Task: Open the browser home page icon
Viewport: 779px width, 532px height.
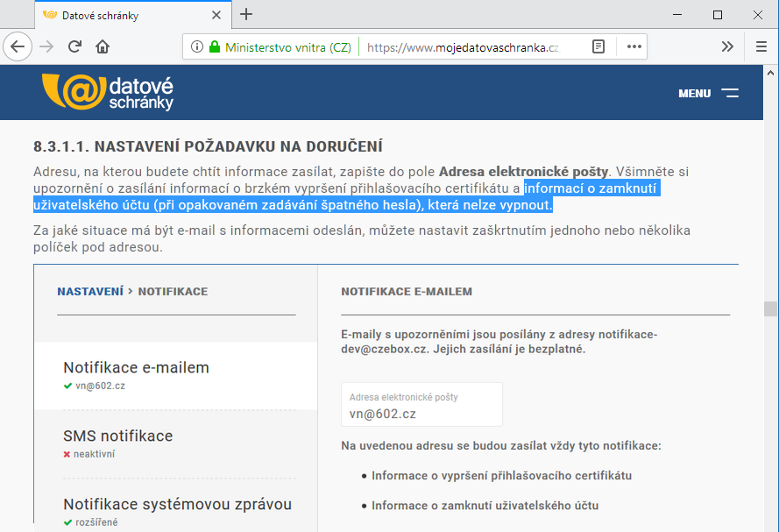Action: (103, 46)
